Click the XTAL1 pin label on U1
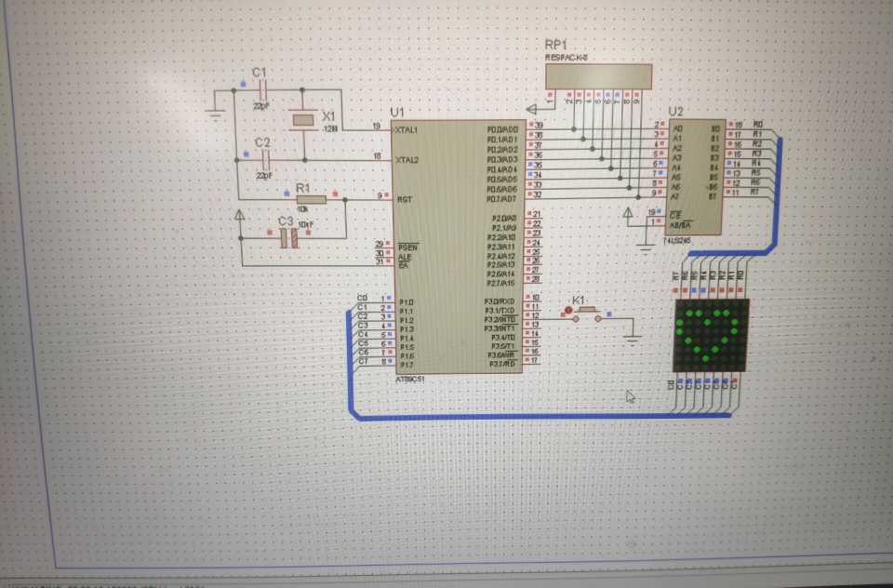The height and width of the screenshot is (588, 893). [407, 130]
